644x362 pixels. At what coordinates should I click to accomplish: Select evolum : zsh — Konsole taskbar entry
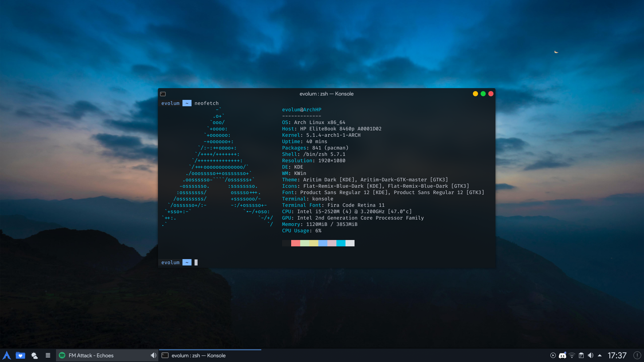(210, 355)
